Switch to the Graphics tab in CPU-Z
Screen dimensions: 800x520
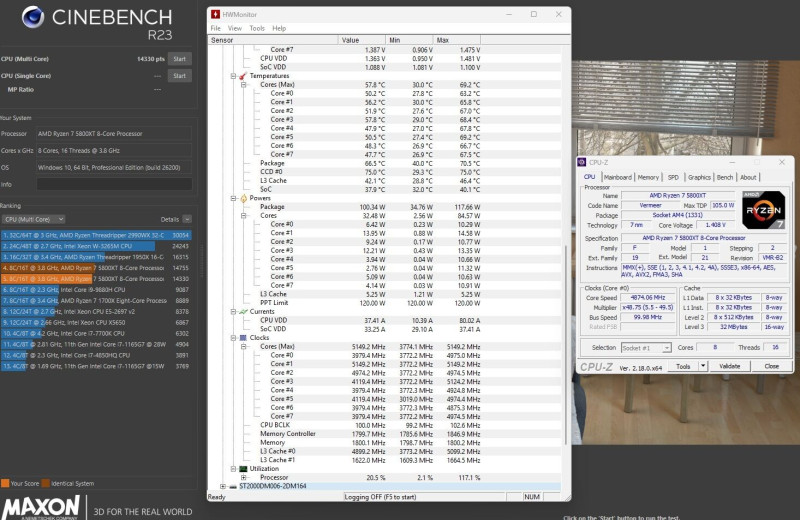coord(699,177)
